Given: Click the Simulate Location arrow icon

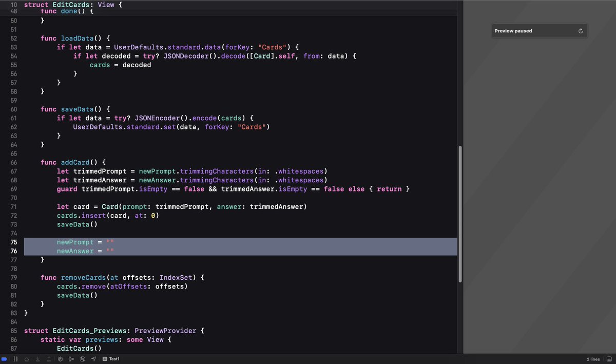Looking at the screenshot, I should click(93, 359).
